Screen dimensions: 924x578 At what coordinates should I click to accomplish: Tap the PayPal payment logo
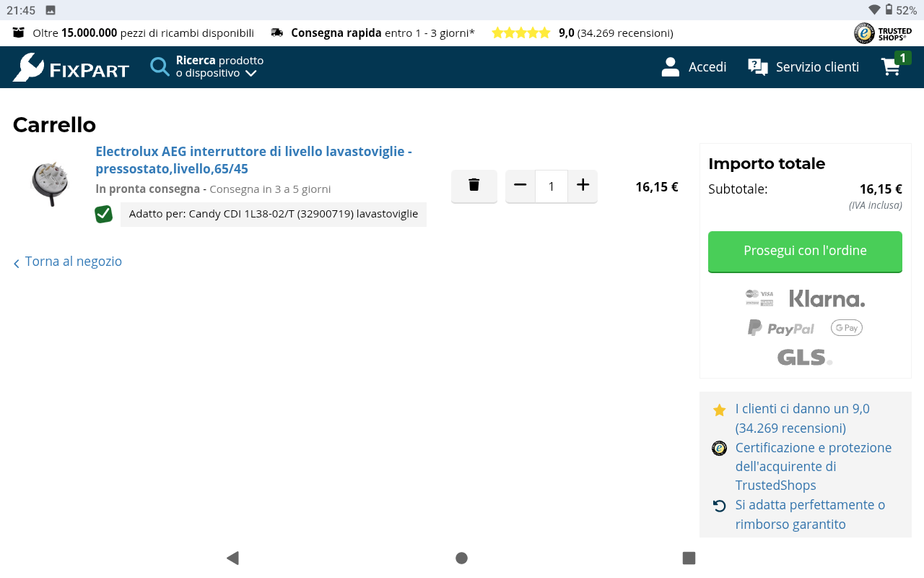point(780,328)
